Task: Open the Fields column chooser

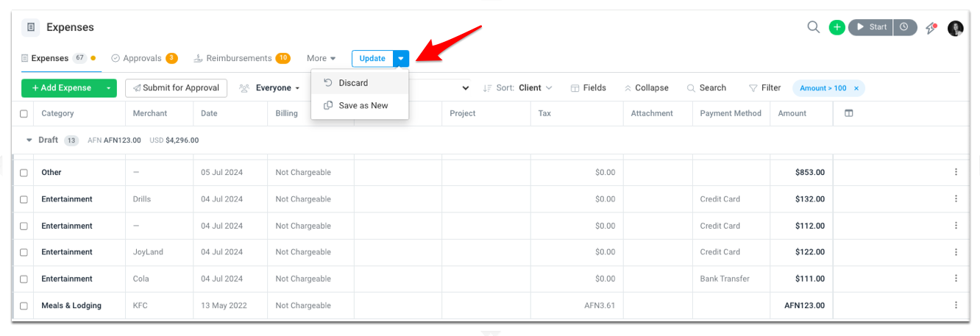Action: (588, 87)
